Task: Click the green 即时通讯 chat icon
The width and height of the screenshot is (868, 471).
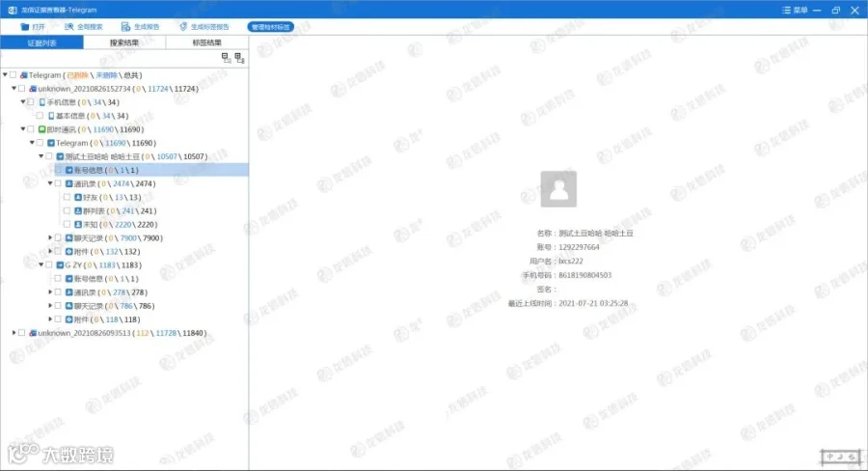Action: [x=41, y=129]
